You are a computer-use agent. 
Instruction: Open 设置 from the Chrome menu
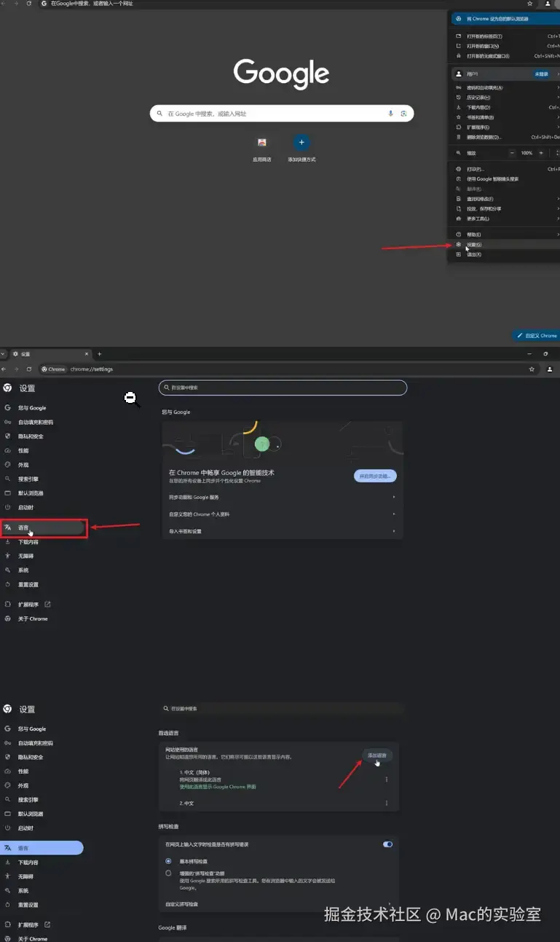coord(505,245)
